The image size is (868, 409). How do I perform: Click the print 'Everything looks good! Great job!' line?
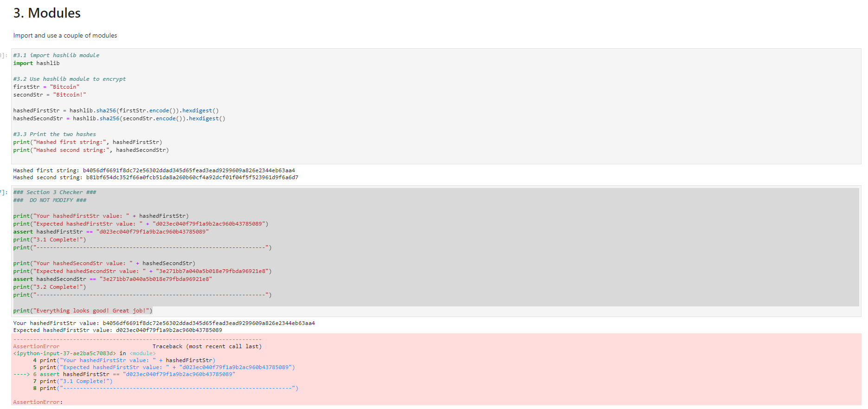[83, 311]
